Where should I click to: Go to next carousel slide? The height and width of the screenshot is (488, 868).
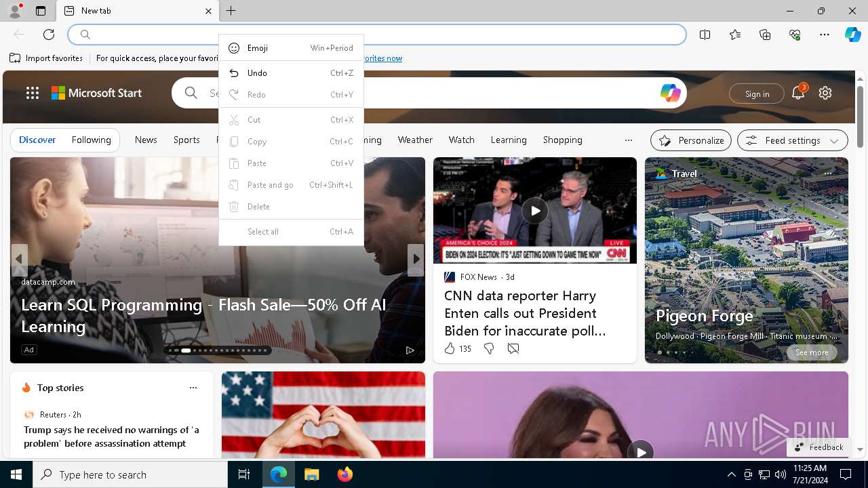tap(416, 259)
